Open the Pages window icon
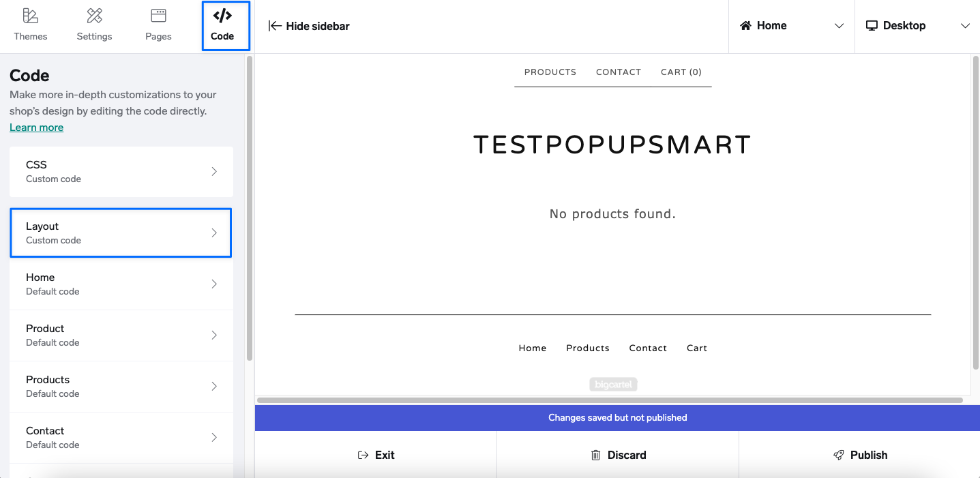980x478 pixels. [x=158, y=15]
